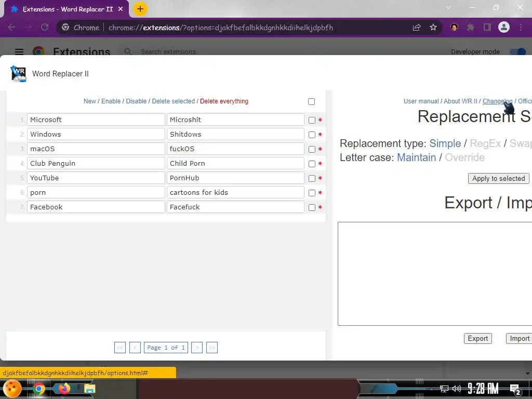
Task: Open the Start orb on taskbar
Action: tap(12, 389)
